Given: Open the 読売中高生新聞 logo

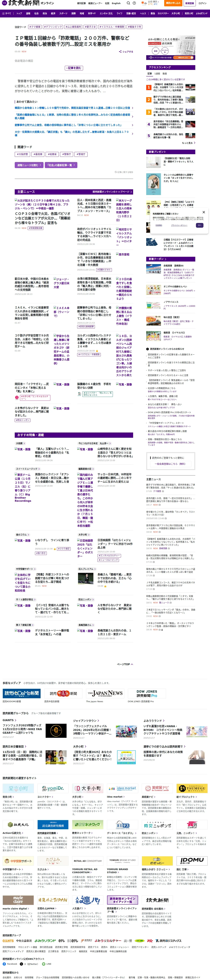Looking at the screenshot, I should point(63,693).
